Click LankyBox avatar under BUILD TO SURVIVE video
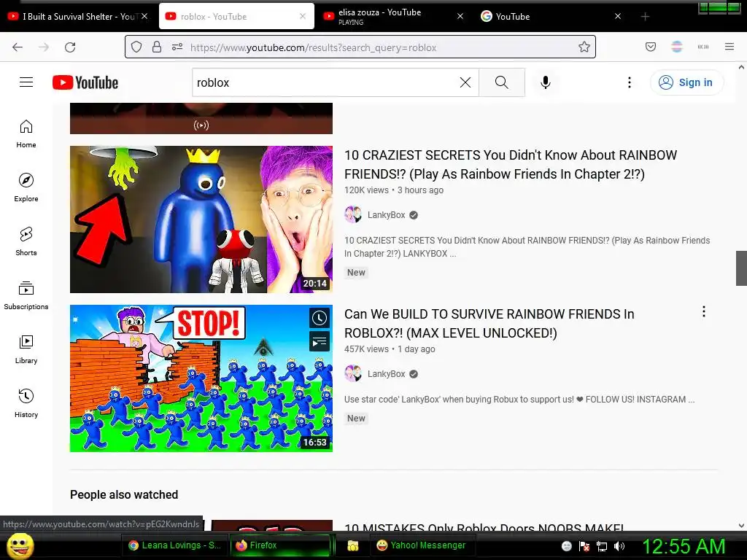The width and height of the screenshot is (747, 560). [x=353, y=374]
